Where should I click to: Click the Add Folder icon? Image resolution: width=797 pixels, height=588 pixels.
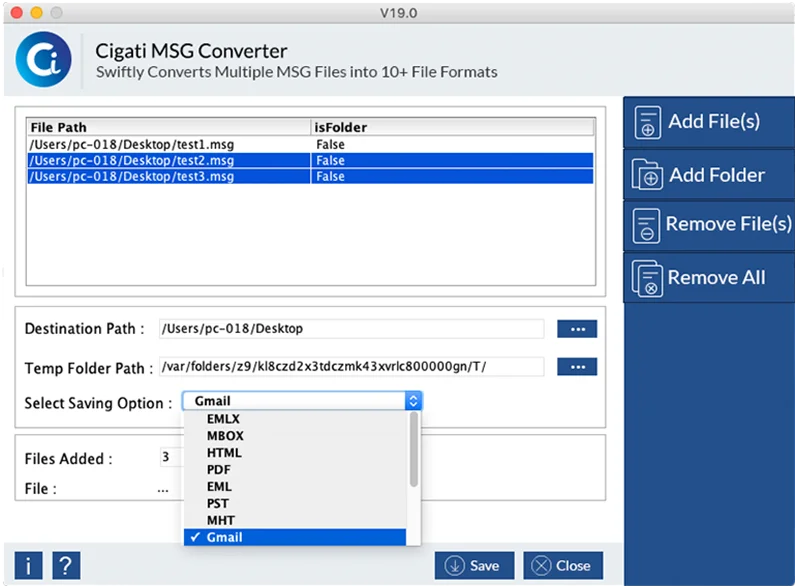pos(647,174)
